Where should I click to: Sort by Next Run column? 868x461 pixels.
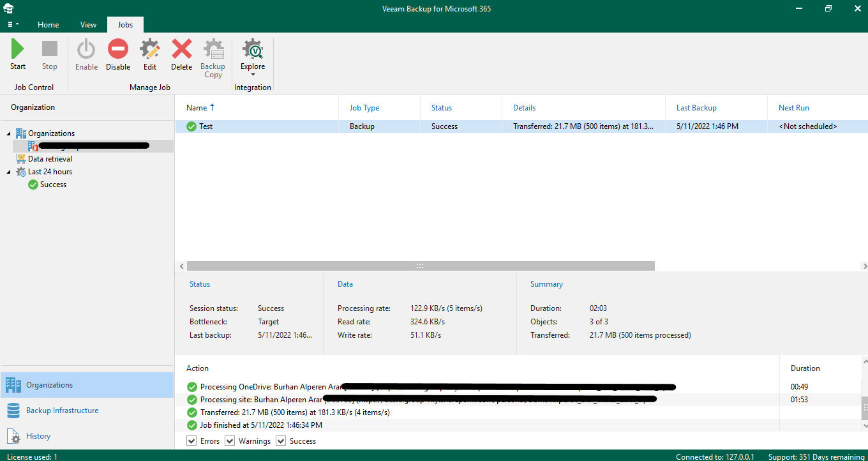coord(817,107)
